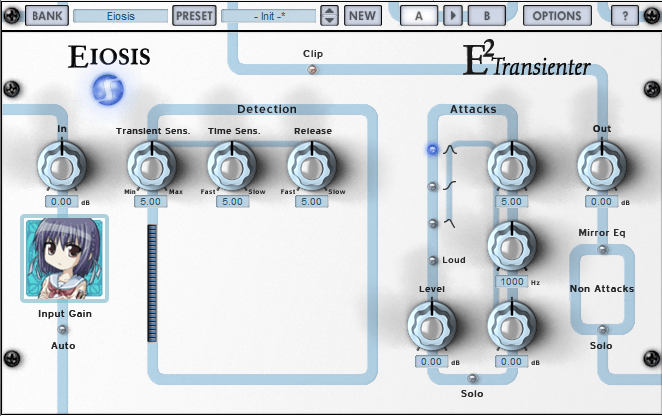
Task: Click the Eiosis bank name field
Action: 120,16
